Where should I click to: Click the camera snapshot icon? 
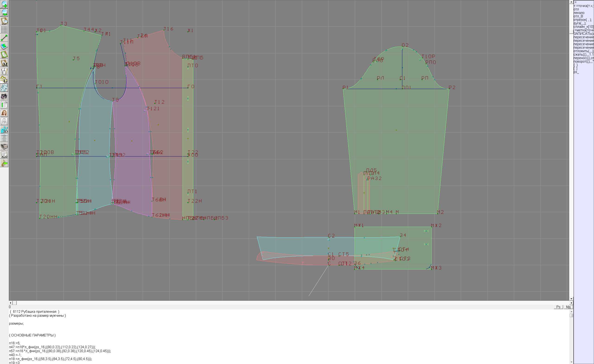pyautogui.click(x=4, y=96)
